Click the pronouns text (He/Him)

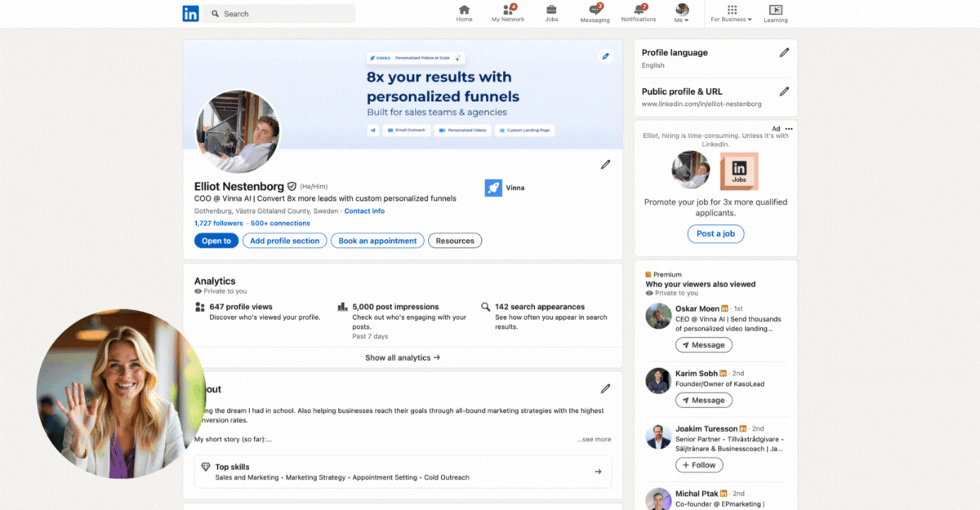tap(314, 187)
